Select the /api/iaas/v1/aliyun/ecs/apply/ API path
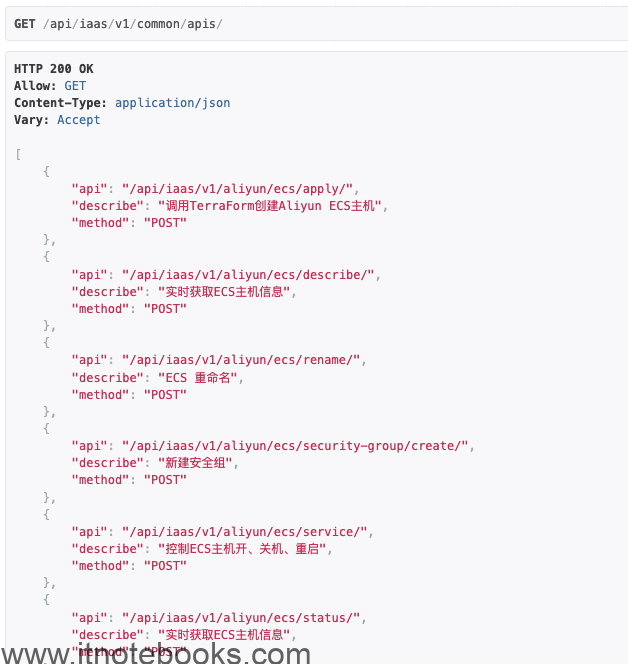The height and width of the screenshot is (664, 628). coord(237,189)
